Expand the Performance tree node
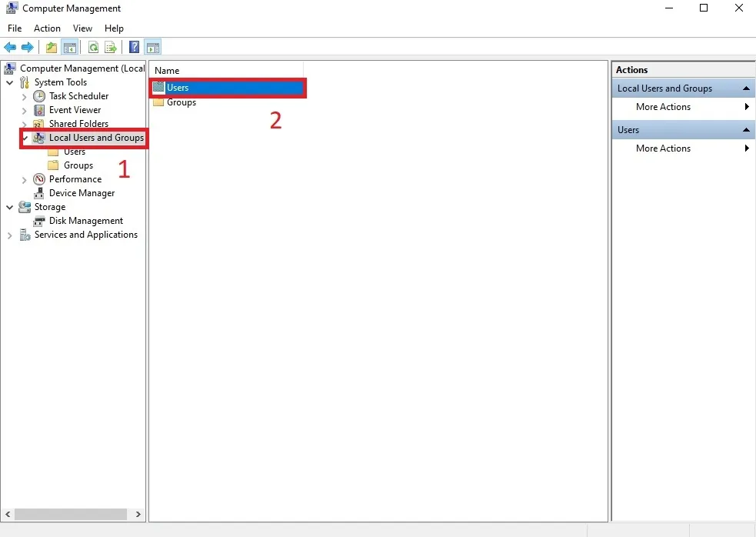Viewport: 756px width, 537px height. [25, 180]
